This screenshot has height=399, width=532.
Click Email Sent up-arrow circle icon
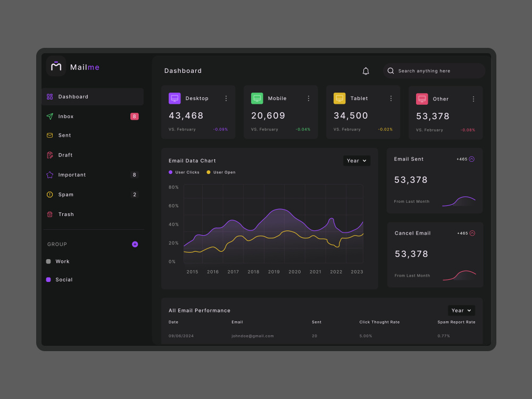(471, 159)
